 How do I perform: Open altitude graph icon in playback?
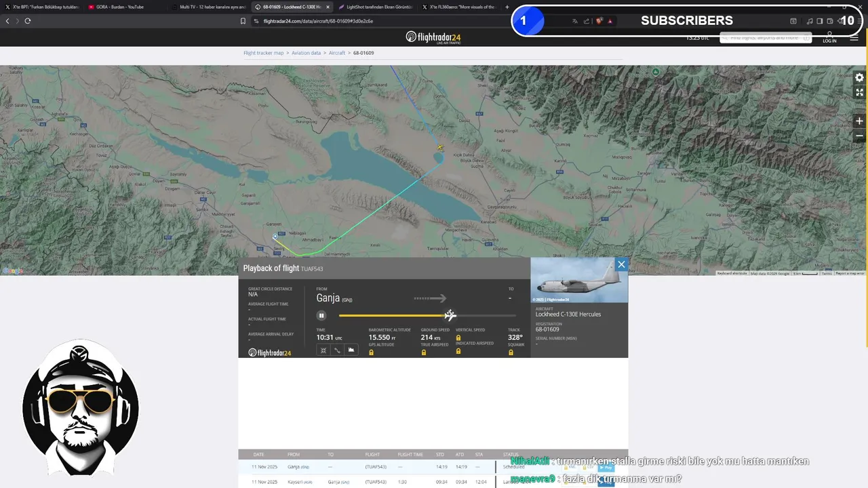point(351,350)
